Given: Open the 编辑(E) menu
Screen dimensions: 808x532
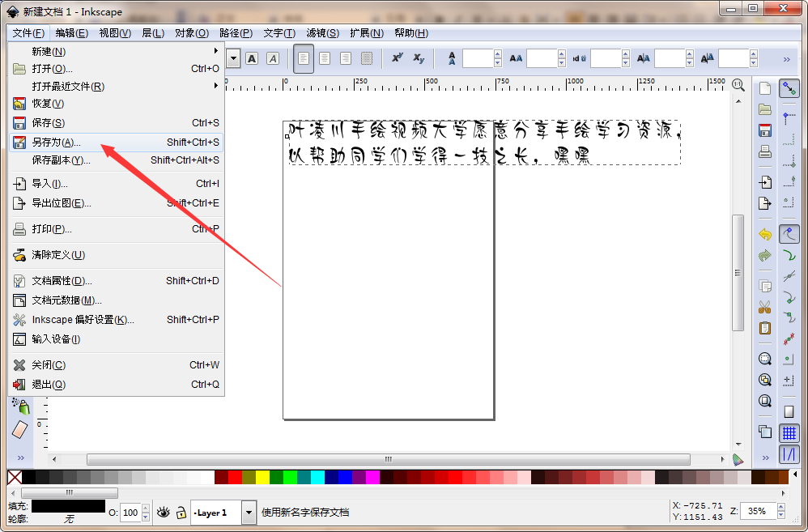Looking at the screenshot, I should point(71,33).
